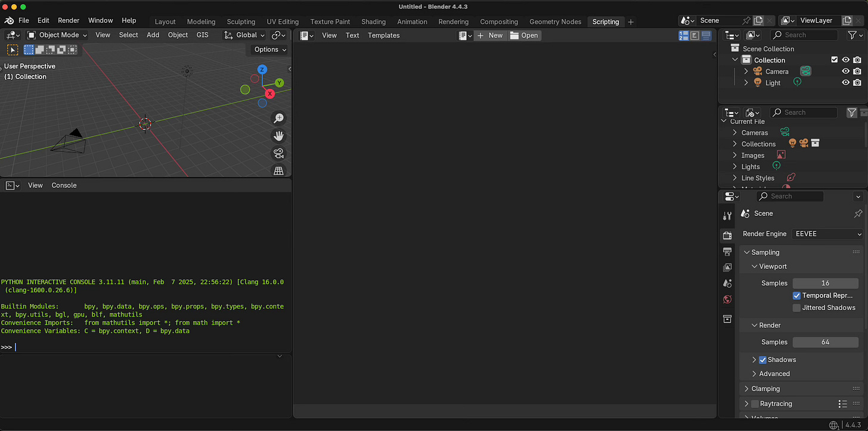Toggle word wrap in text editor
Screen dimensions: 868x431
click(695, 36)
